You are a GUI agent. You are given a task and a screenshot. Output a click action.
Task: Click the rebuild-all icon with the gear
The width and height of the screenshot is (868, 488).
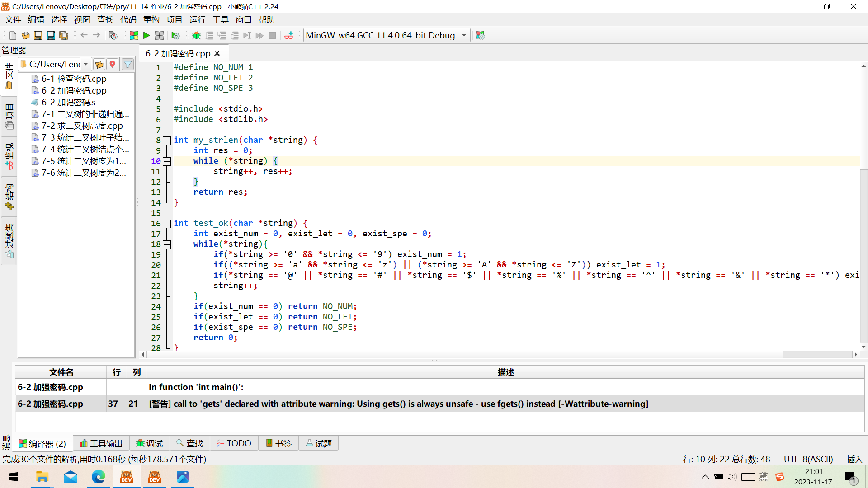[175, 35]
